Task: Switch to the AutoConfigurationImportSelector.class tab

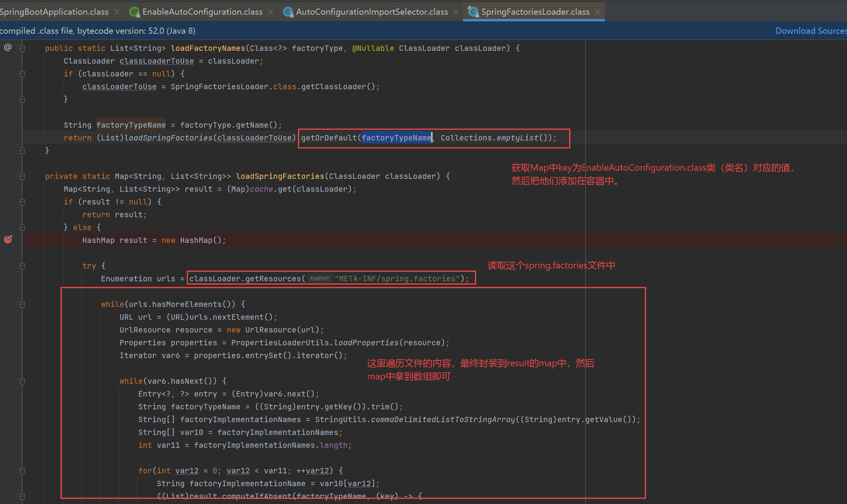Action: 371,12
